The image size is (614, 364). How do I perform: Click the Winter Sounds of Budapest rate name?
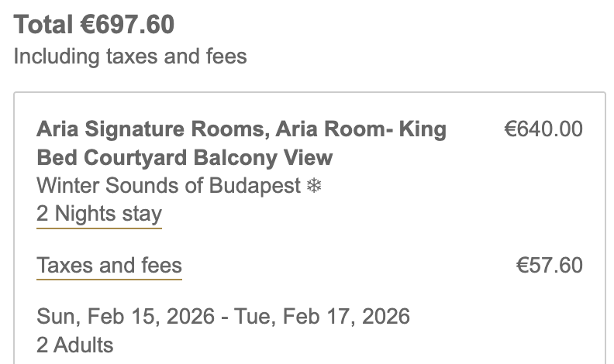tap(168, 186)
